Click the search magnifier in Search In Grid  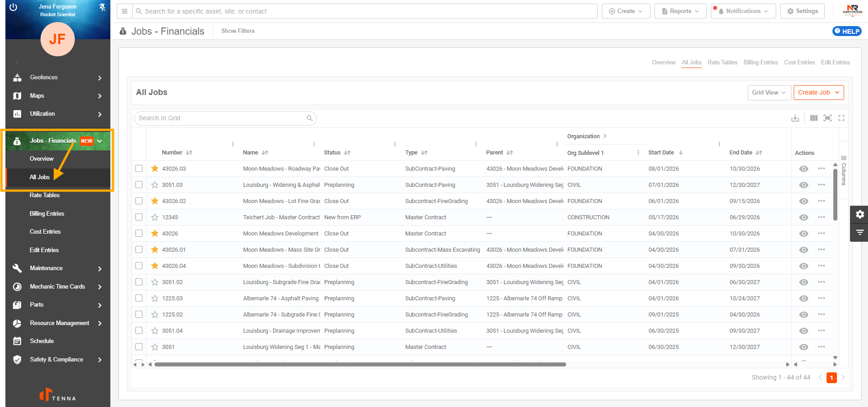click(309, 118)
